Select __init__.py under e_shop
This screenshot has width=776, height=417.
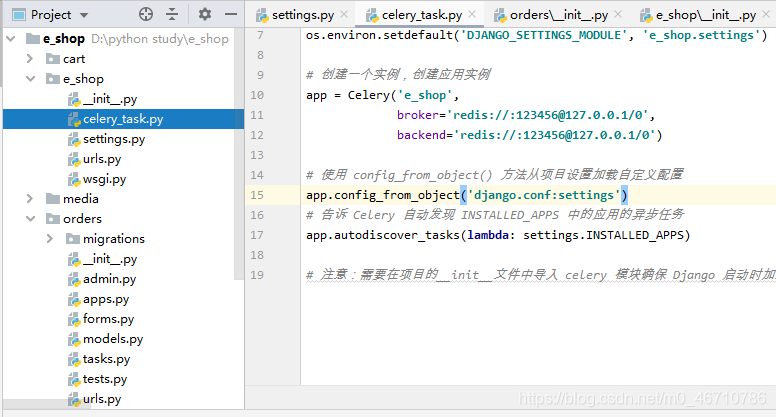coord(110,99)
